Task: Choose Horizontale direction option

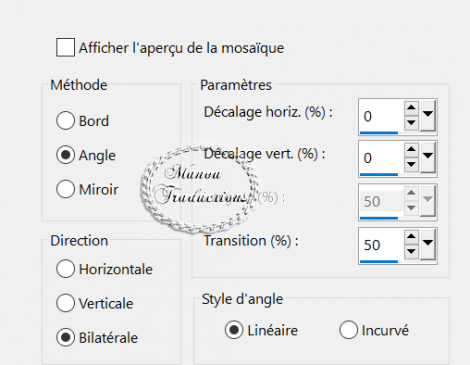Action: point(65,269)
